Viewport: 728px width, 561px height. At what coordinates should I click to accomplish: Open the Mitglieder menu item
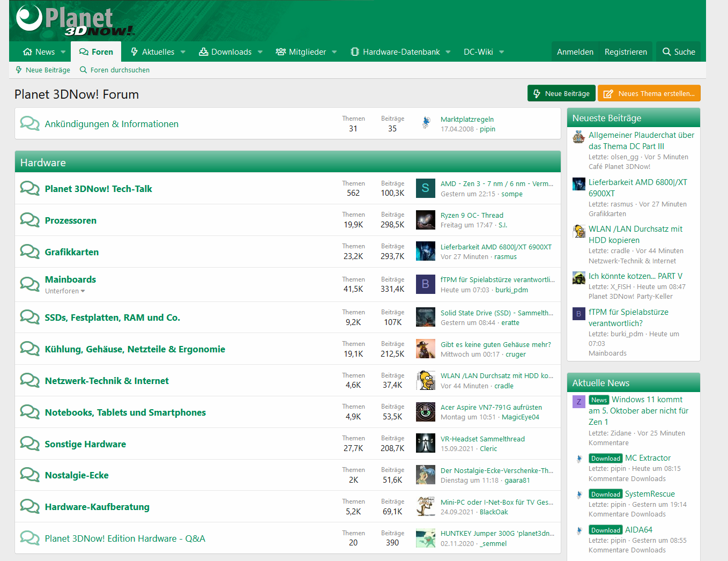click(x=301, y=52)
